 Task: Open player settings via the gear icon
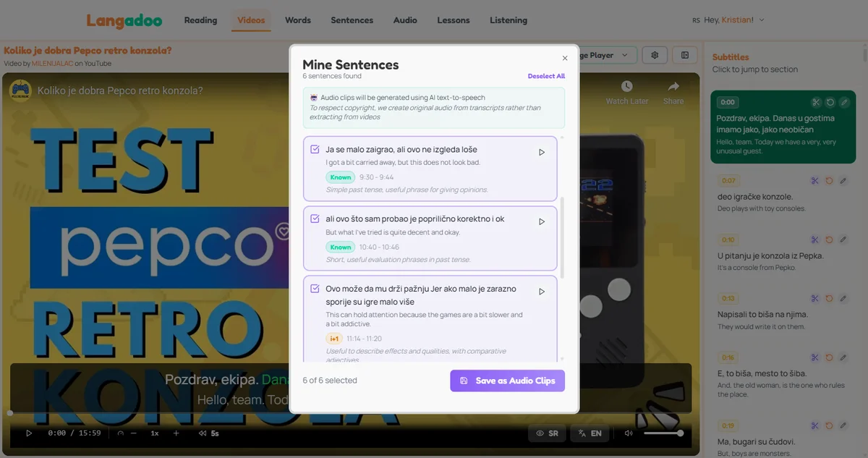tap(655, 54)
